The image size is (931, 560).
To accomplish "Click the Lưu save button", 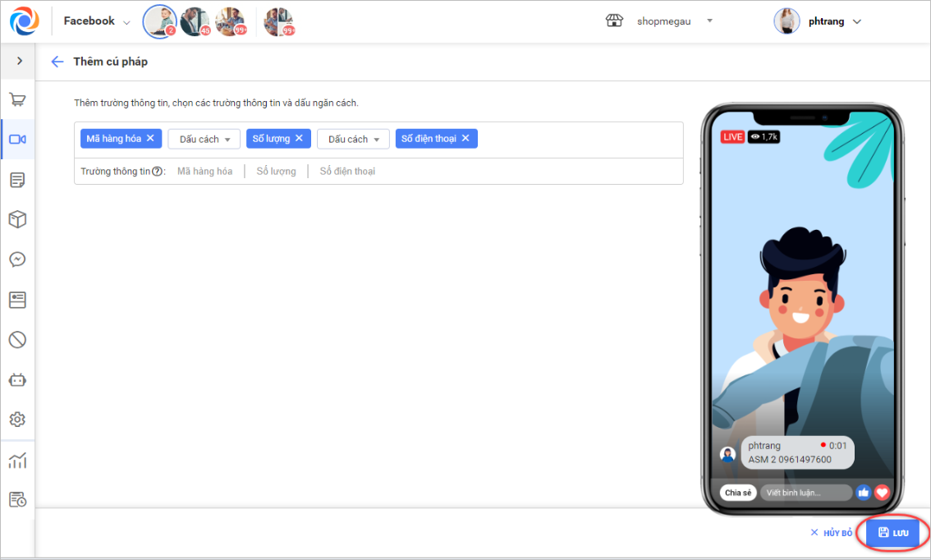I will tap(893, 533).
